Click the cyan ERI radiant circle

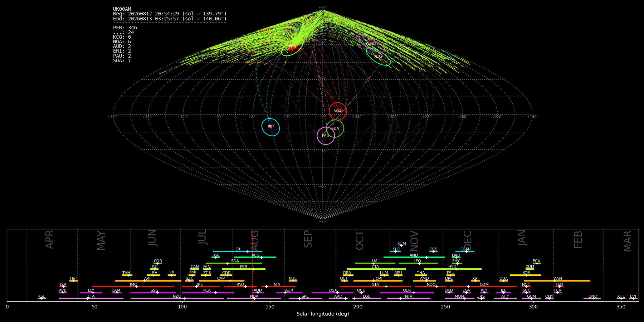click(270, 127)
